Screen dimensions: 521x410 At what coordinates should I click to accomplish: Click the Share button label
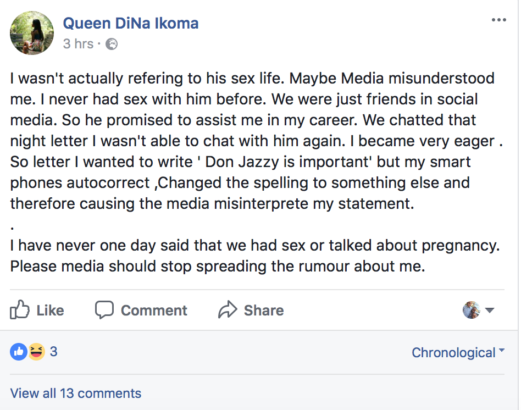click(x=264, y=310)
